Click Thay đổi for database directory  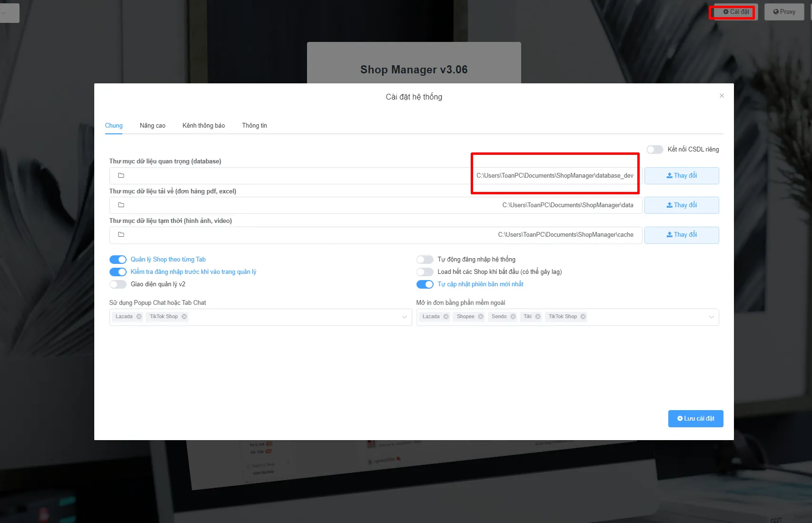pos(682,176)
